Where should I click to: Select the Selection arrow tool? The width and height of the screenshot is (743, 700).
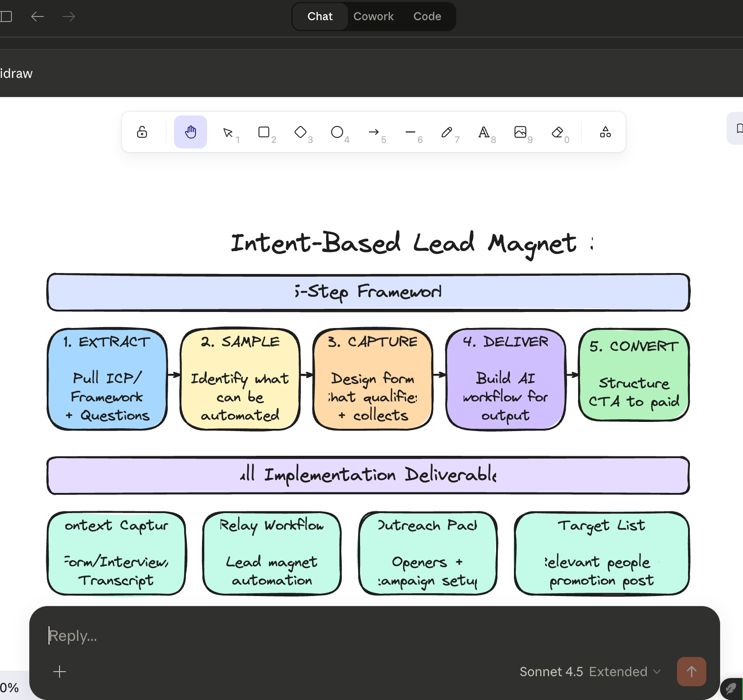tap(228, 132)
